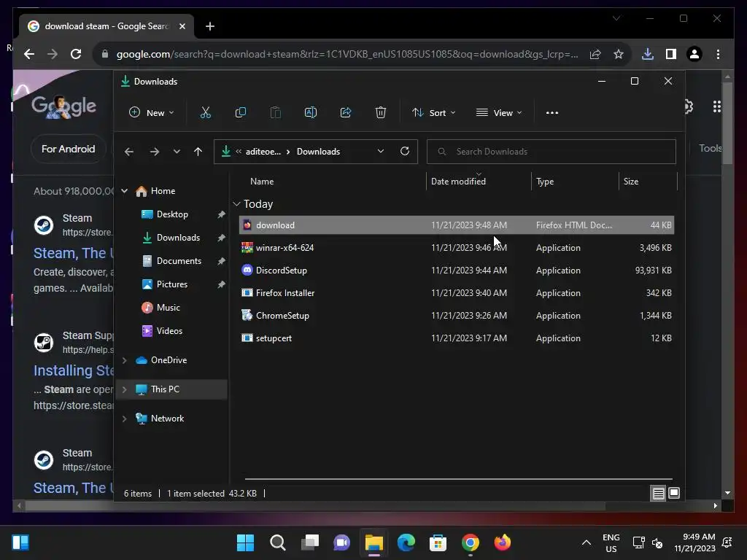The image size is (747, 560).
Task: Select the winrar-x64-624 file
Action: pyautogui.click(x=457, y=248)
